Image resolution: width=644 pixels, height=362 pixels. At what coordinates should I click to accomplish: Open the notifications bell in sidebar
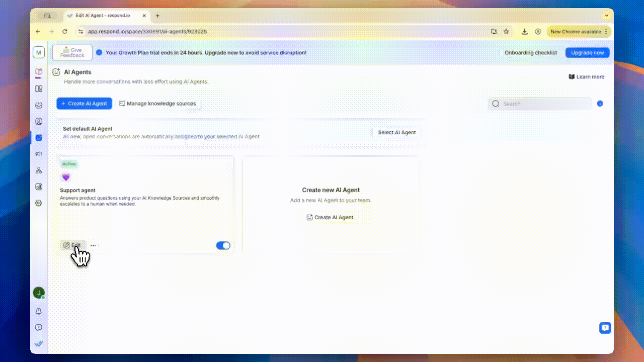tap(39, 311)
